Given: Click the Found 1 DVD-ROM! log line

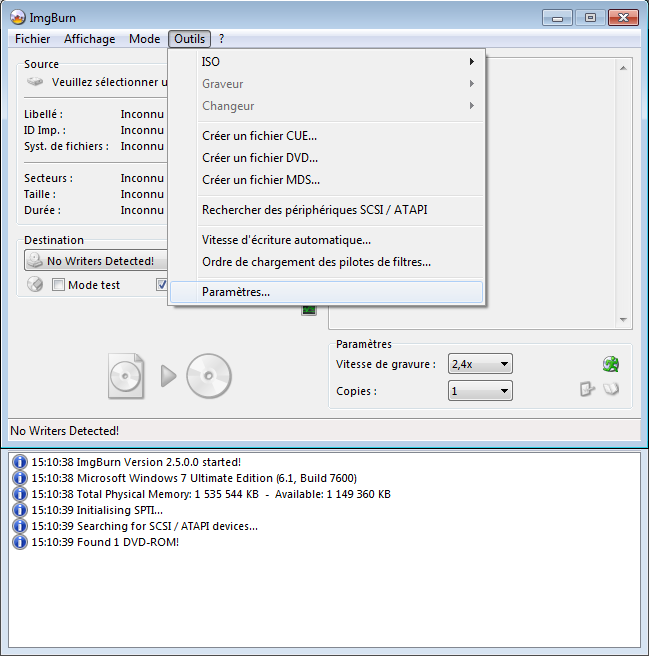Looking at the screenshot, I should (105, 542).
